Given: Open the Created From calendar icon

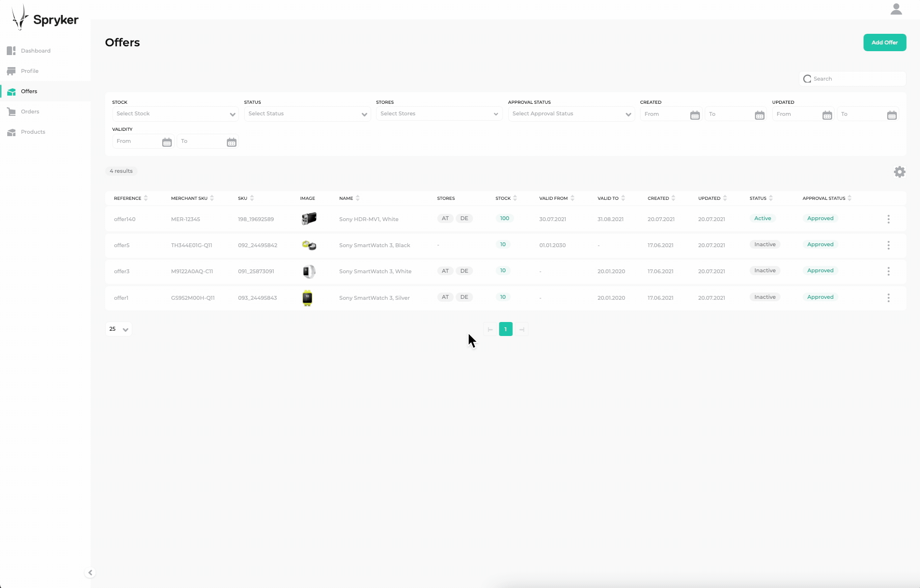Looking at the screenshot, I should tap(695, 115).
